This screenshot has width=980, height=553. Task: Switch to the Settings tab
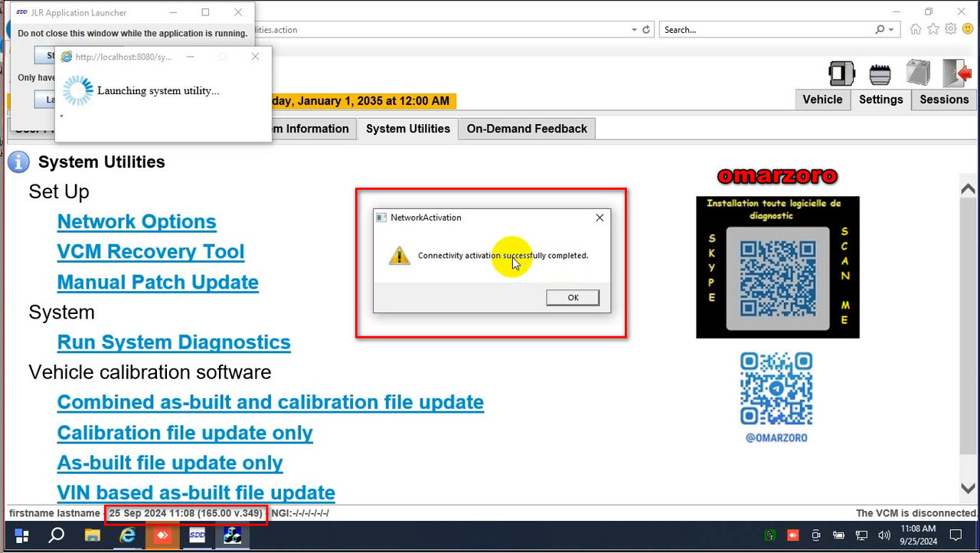880,100
